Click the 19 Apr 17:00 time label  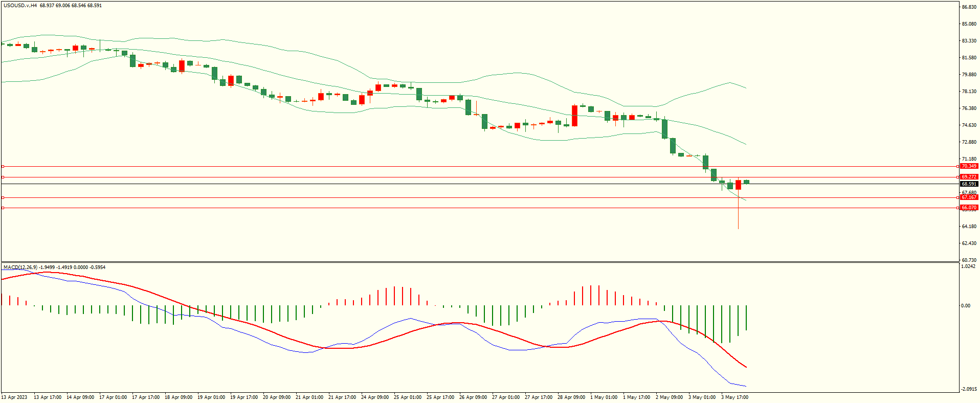point(244,397)
